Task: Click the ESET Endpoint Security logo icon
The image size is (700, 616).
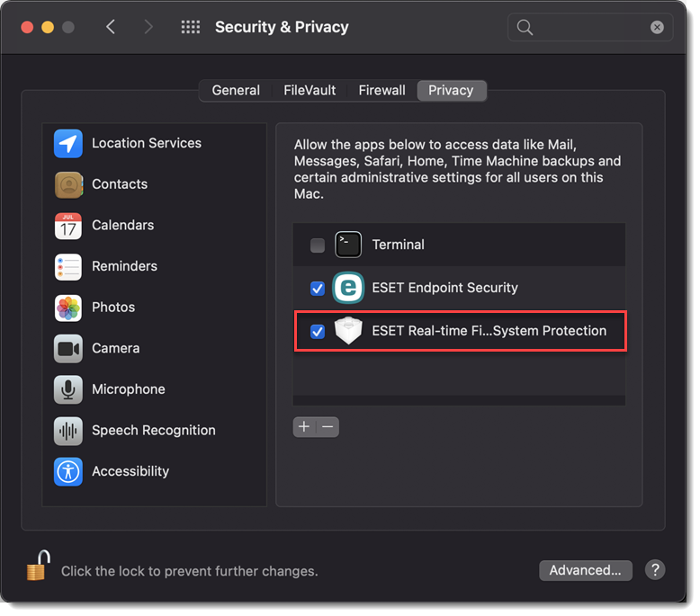Action: (348, 288)
